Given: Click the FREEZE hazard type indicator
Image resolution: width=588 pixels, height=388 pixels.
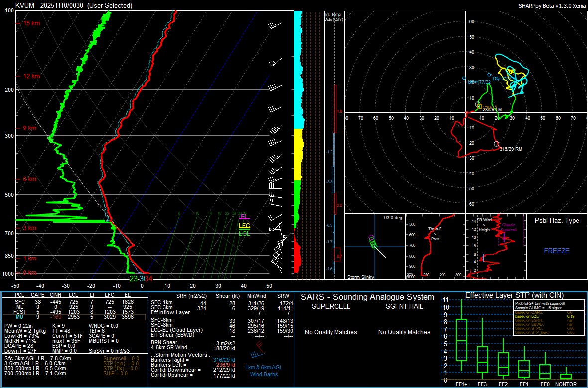Looking at the screenshot, I should [x=557, y=251].
